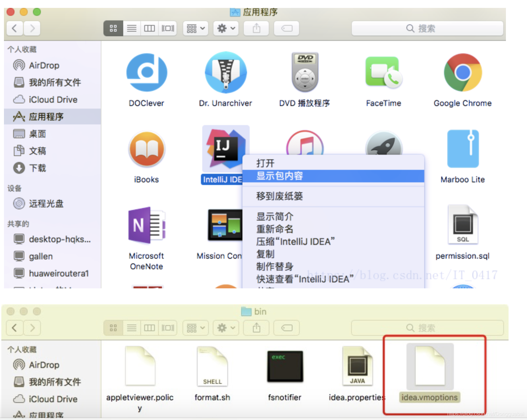Switch to column view in 应用程序 window

150,28
